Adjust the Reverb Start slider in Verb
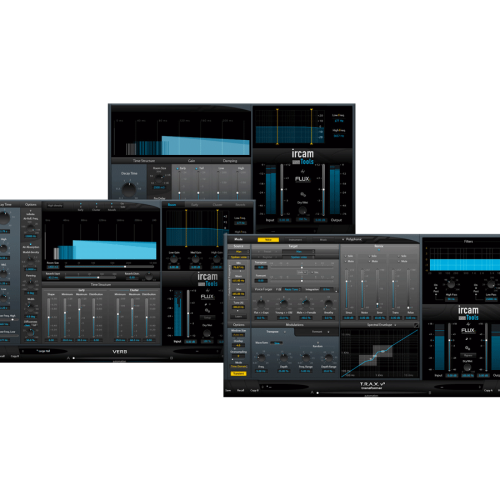This screenshot has width=500, height=500. pyautogui.click(x=90, y=277)
